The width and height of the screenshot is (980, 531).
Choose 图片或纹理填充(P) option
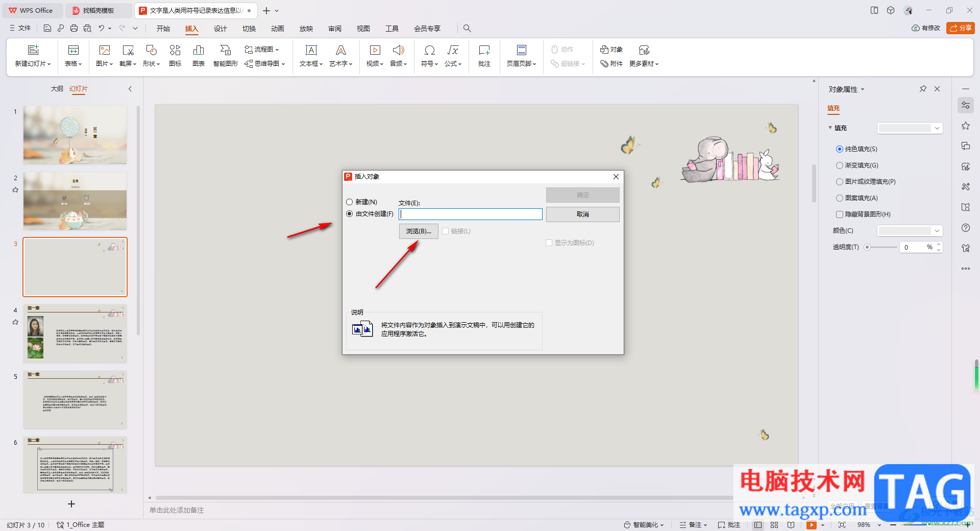[x=840, y=182]
